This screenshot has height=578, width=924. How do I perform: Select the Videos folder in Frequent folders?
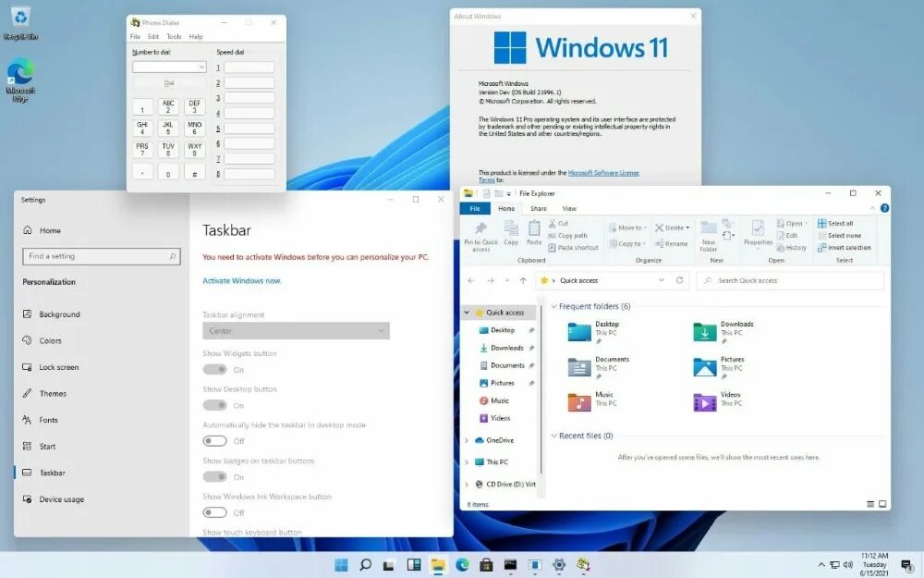pos(717,403)
